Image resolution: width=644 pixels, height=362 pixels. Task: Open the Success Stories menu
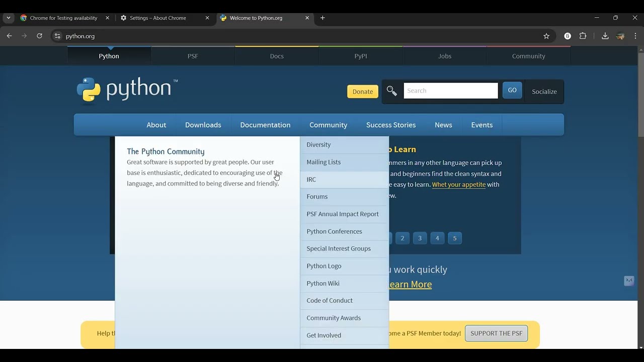(391, 125)
